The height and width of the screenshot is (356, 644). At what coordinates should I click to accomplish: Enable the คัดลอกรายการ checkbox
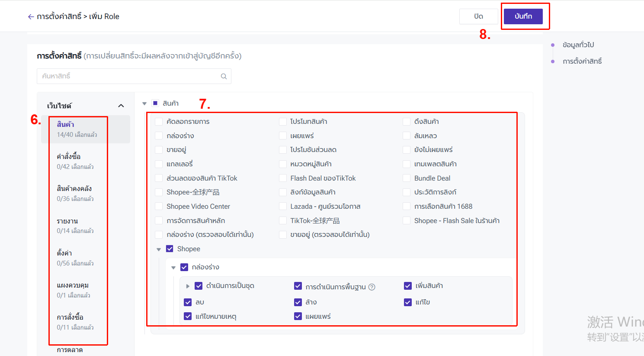pos(159,122)
